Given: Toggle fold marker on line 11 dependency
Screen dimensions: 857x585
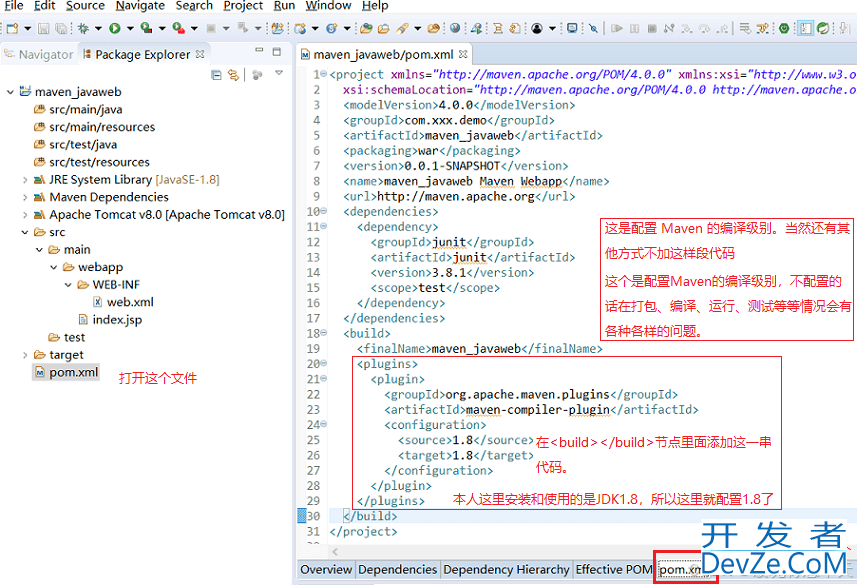Looking at the screenshot, I should pos(324,226).
